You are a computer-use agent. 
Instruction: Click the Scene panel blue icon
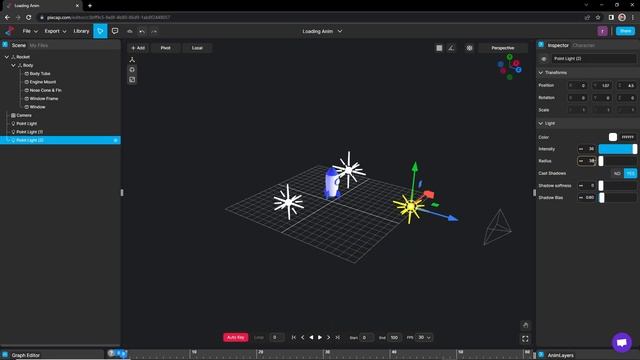pos(5,45)
